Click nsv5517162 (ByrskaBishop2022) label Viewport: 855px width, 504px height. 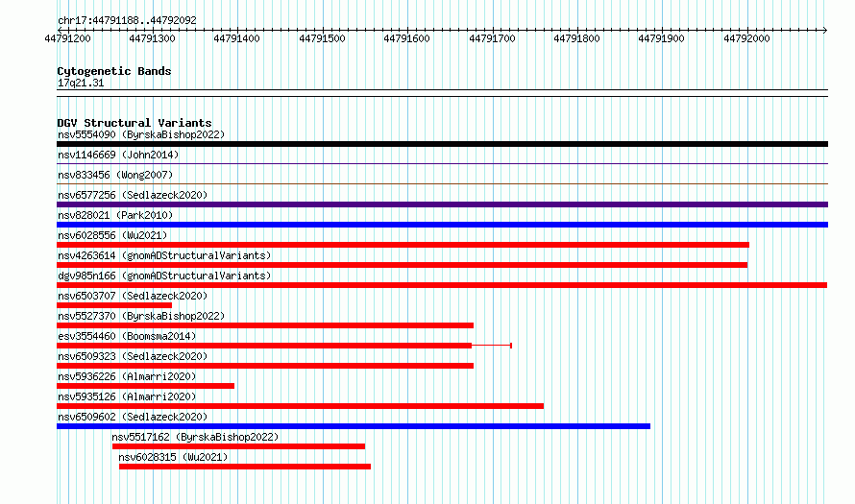(195, 437)
